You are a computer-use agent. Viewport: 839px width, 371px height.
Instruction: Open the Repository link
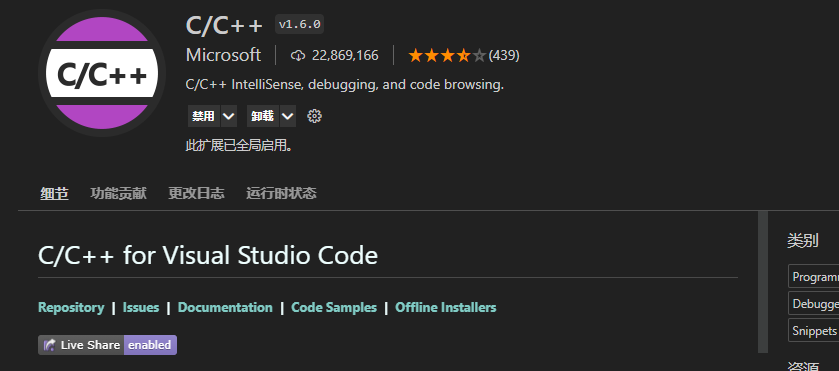(71, 307)
